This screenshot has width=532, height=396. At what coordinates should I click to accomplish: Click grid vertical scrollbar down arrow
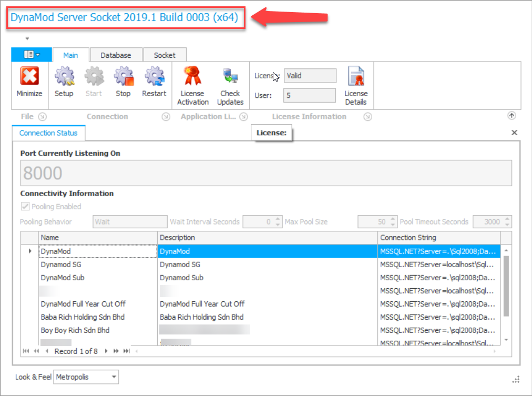pyautogui.click(x=506, y=340)
